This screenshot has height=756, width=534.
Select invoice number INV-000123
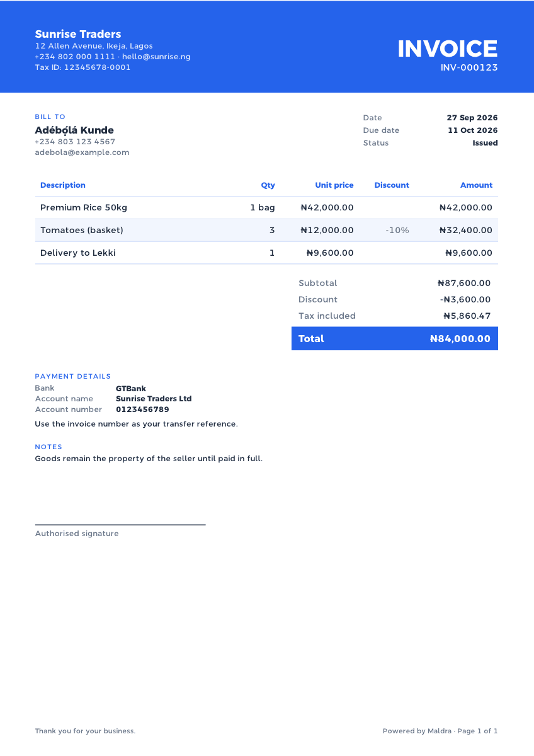pos(469,67)
